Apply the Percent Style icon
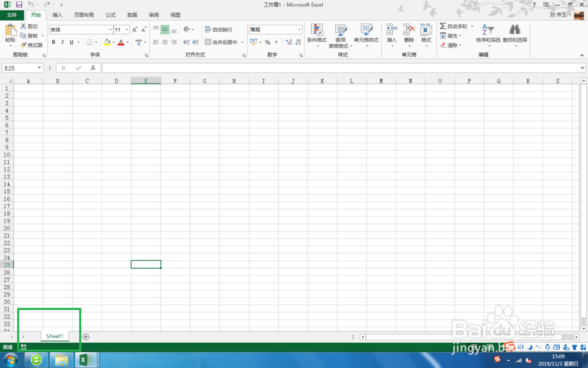Image resolution: width=588 pixels, height=368 pixels. coord(268,42)
